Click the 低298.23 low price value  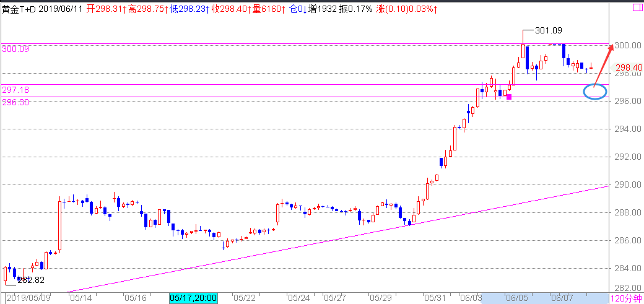pos(189,9)
